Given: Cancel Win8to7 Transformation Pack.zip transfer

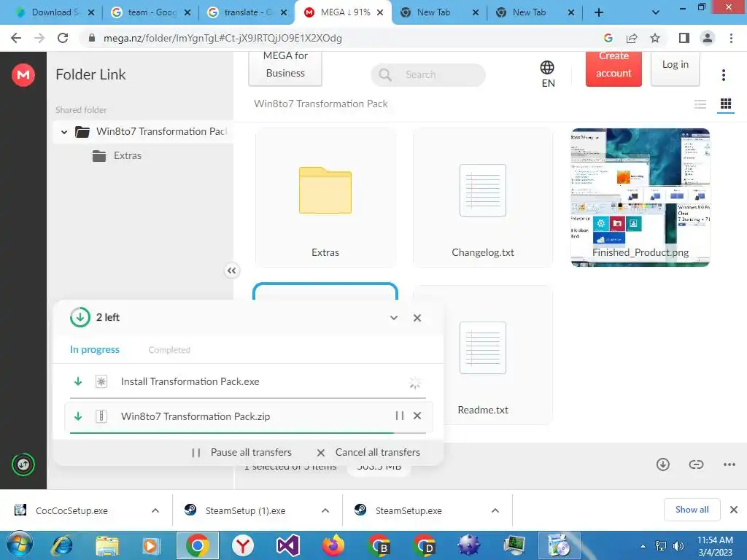Looking at the screenshot, I should pyautogui.click(x=417, y=416).
